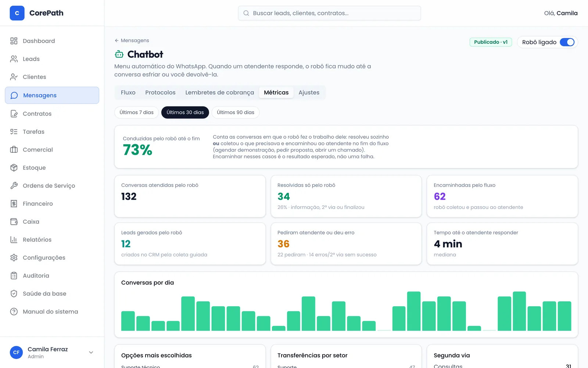588x368 pixels.
Task: Open the Auditoria clipboard icon
Action: 14,276
